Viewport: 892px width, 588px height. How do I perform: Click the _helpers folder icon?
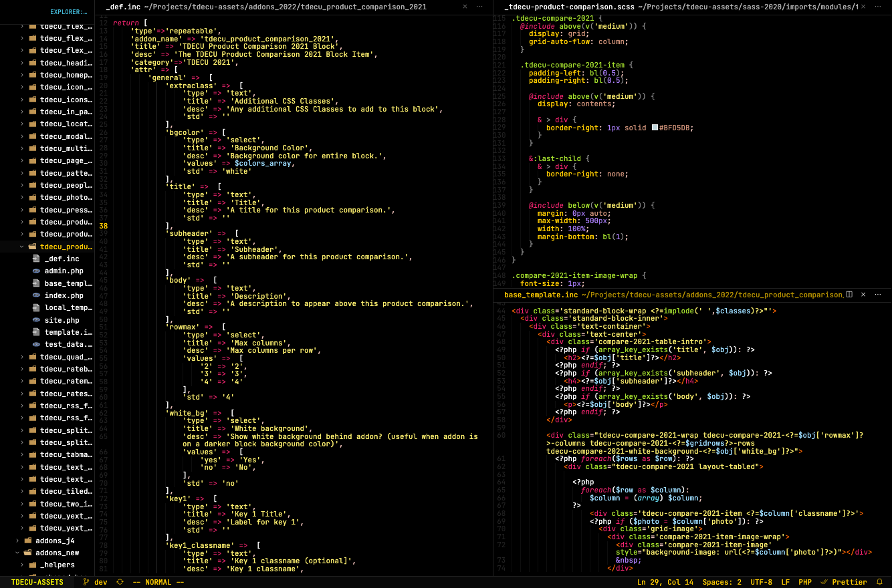pos(33,565)
